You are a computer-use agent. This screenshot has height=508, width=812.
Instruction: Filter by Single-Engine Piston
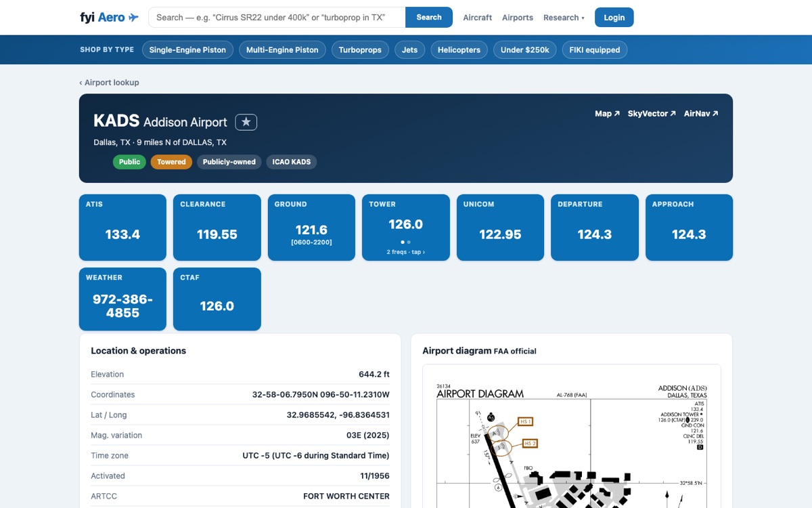click(187, 49)
